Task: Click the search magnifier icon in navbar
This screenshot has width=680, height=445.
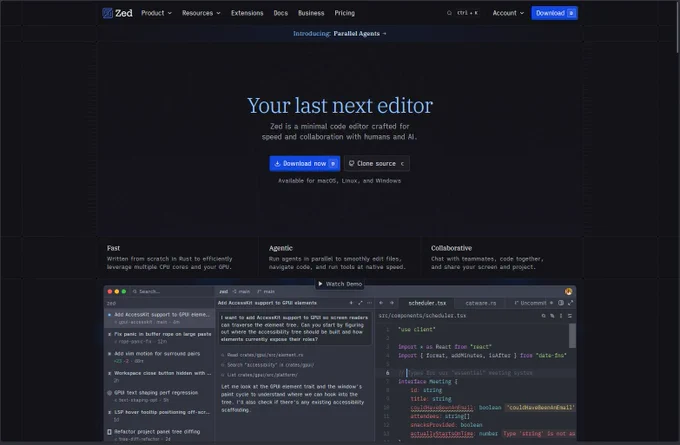Action: pyautogui.click(x=449, y=13)
